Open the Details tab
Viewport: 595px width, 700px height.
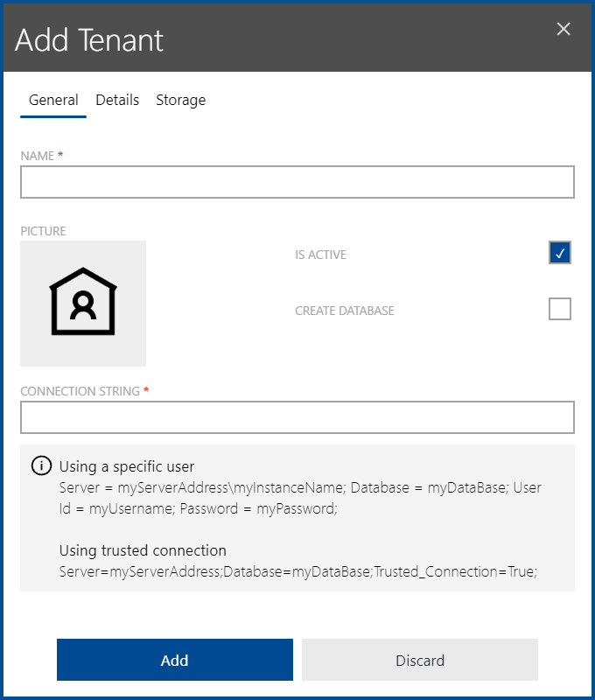(x=117, y=101)
